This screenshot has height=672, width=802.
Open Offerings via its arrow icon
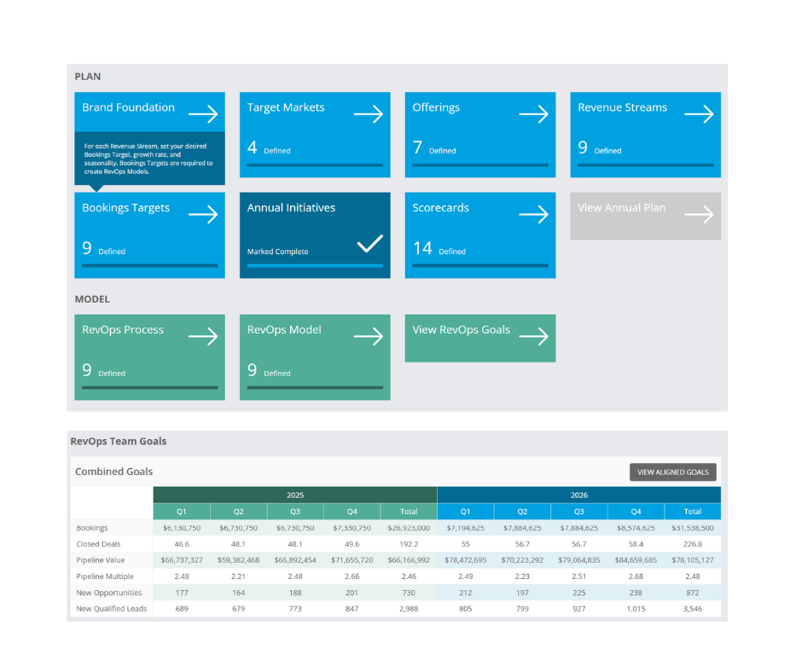tap(533, 114)
